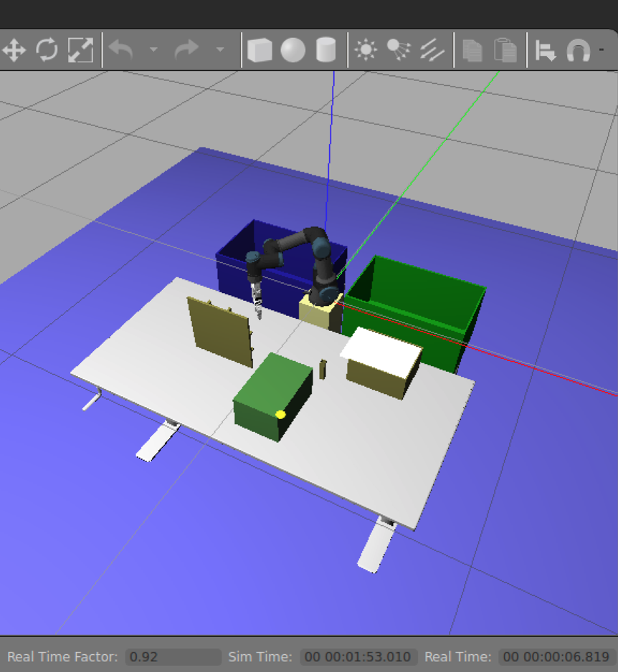The height and width of the screenshot is (672, 618).
Task: Click the Sim Time value field
Action: [358, 657]
